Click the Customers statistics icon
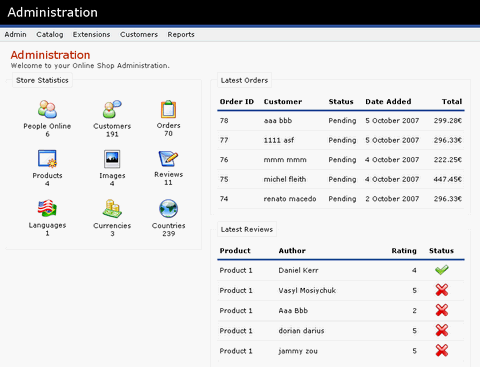The height and width of the screenshot is (367, 480). coord(112,109)
